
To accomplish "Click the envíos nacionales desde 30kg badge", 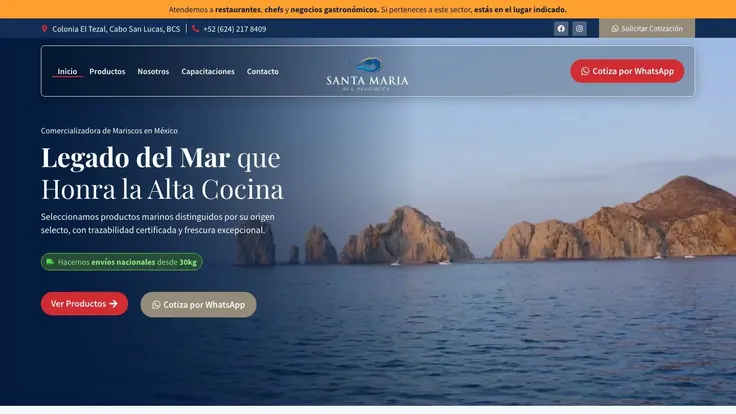I will pos(122,262).
